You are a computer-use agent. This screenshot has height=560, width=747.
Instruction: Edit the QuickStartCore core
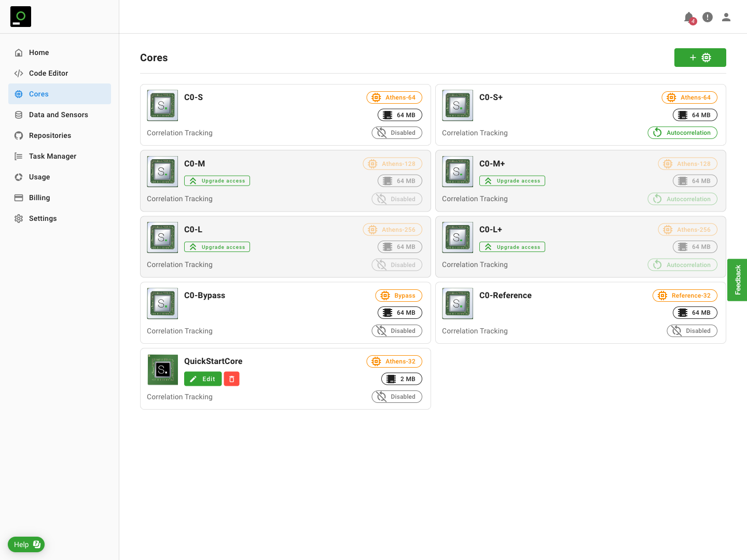pos(203,379)
